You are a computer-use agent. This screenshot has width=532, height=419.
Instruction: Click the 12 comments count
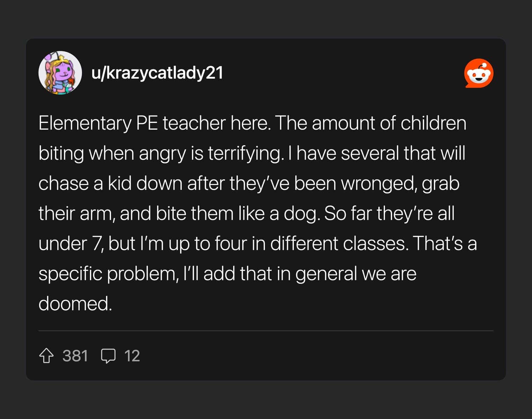click(x=132, y=356)
